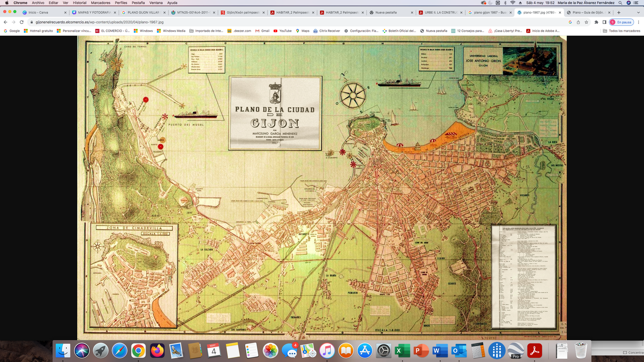This screenshot has width=644, height=362.
Task: Expand the tab search dropdown arrow
Action: (638, 13)
